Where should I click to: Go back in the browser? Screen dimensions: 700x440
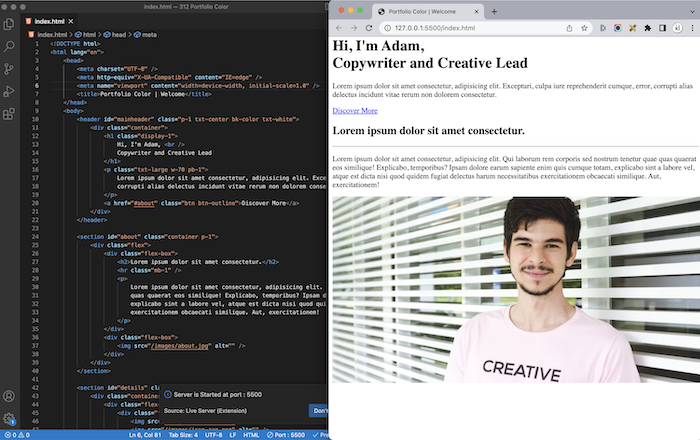(x=339, y=28)
